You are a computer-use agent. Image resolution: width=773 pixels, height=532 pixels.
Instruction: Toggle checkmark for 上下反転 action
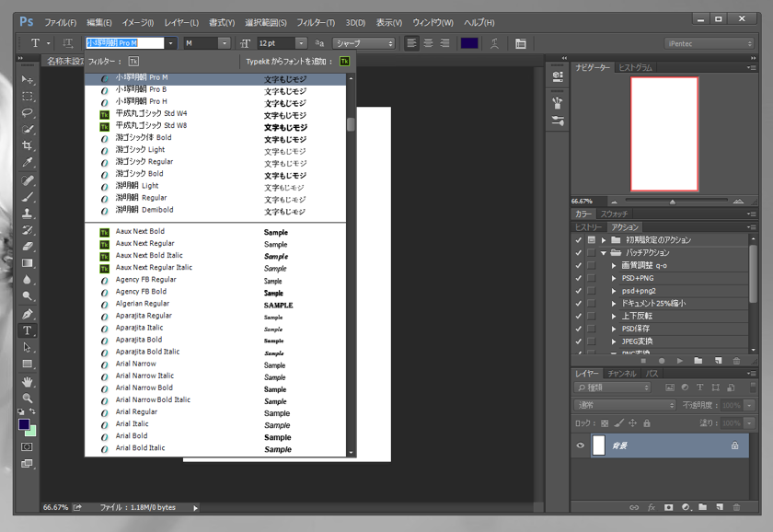coord(578,316)
